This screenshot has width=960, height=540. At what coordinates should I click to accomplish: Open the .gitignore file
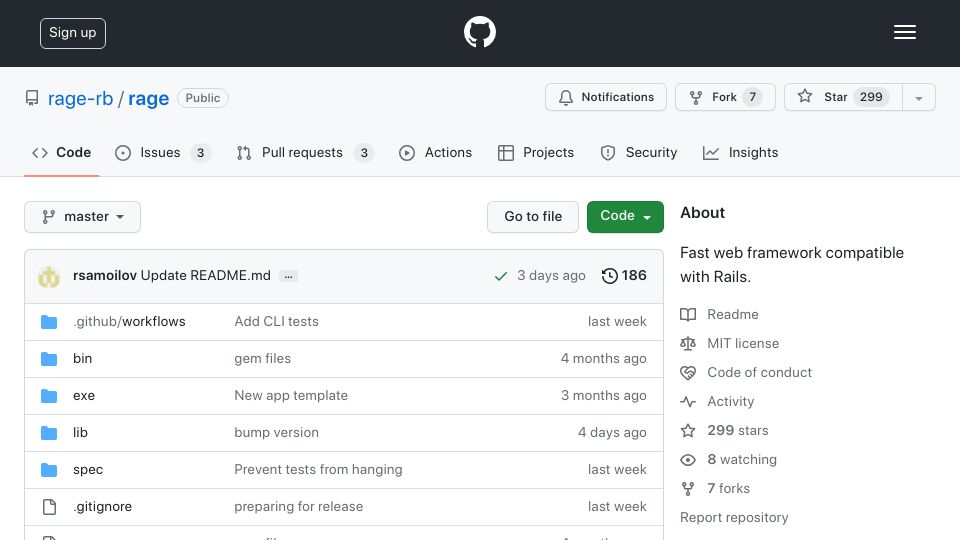102,506
